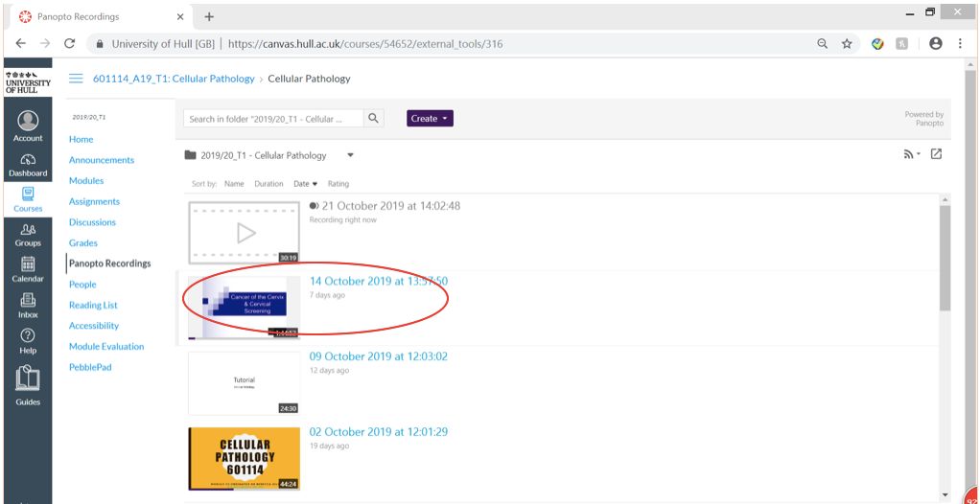Open Module Evaluation in the course menu

point(106,347)
